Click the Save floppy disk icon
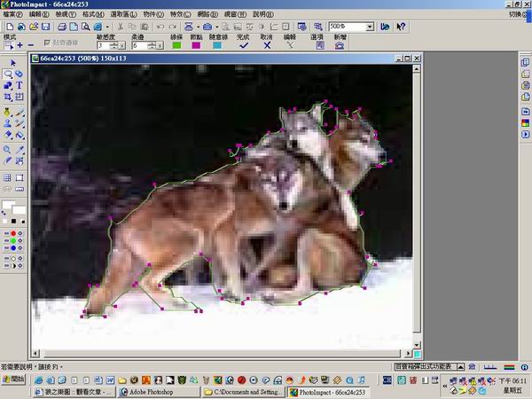532x399 pixels. (x=45, y=27)
